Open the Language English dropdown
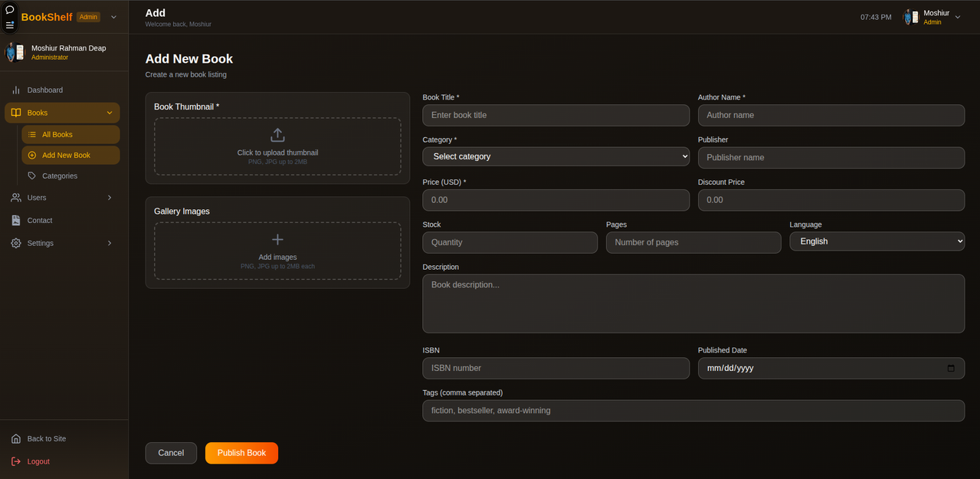This screenshot has height=479, width=980. (877, 241)
